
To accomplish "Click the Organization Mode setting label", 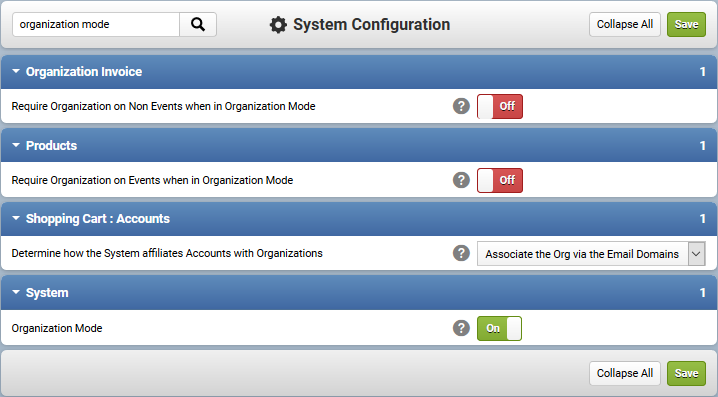I will pos(57,328).
